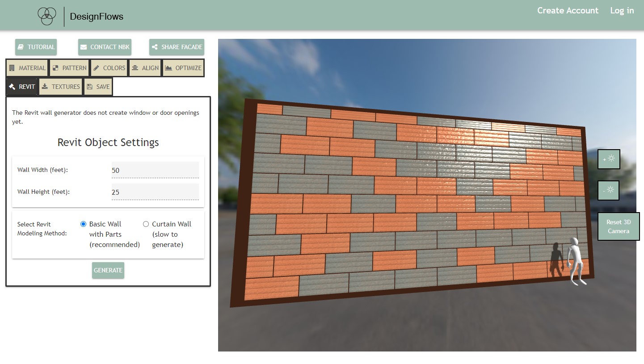This screenshot has width=644, height=364.
Task: Click the download icon on the TEXTURES tab
Action: point(44,86)
